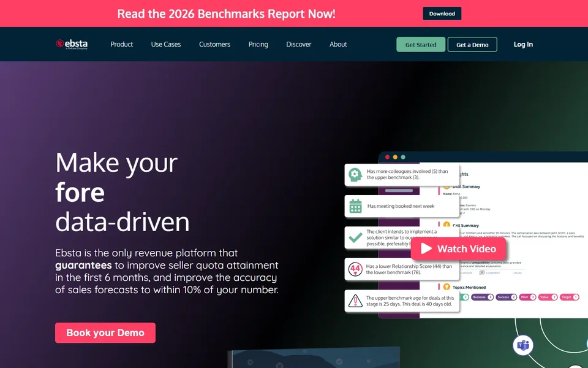Click the Watch Video button label
The height and width of the screenshot is (368, 588).
(x=467, y=248)
